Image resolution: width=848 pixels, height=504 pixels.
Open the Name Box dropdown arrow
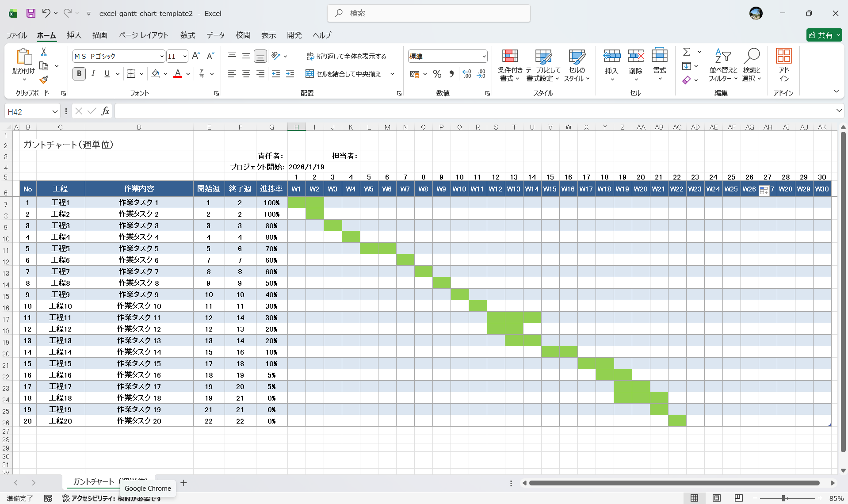click(x=55, y=112)
